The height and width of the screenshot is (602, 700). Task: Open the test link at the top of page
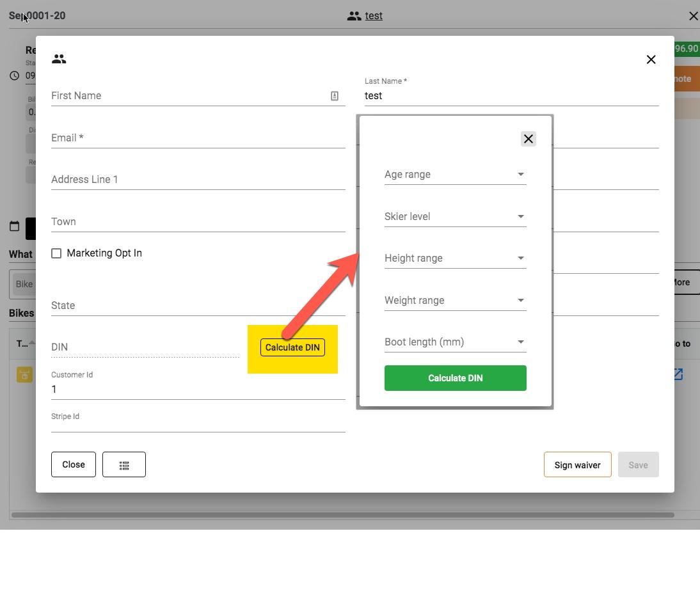coord(373,15)
